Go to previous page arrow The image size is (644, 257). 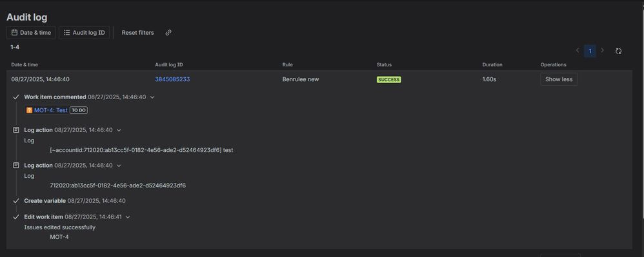click(578, 50)
